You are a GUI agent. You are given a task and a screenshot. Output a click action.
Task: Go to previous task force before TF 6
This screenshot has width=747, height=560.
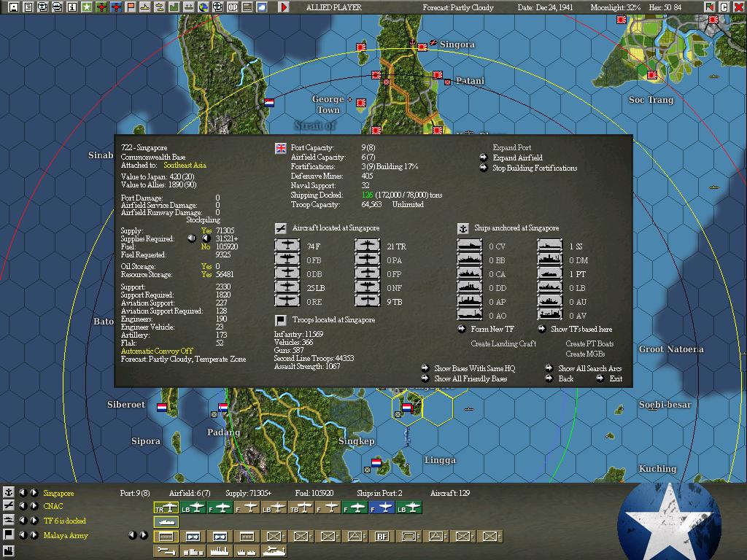[x=23, y=521]
